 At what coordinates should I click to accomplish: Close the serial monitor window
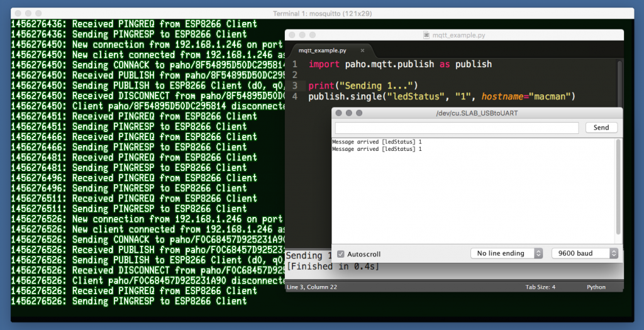(338, 113)
